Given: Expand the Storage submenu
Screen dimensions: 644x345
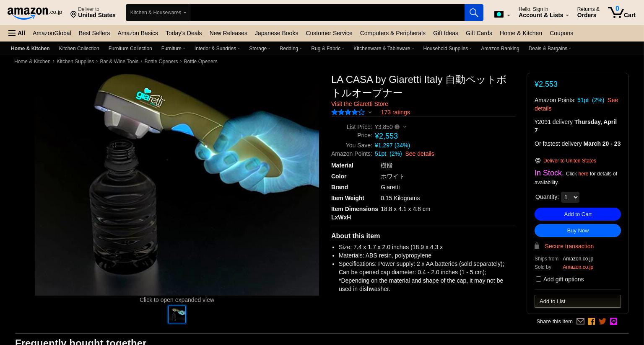Looking at the screenshot, I should pyautogui.click(x=260, y=49).
